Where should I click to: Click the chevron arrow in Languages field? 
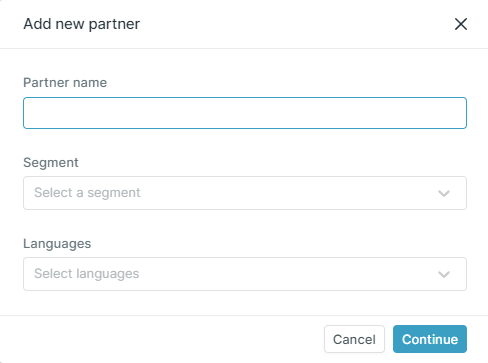444,274
